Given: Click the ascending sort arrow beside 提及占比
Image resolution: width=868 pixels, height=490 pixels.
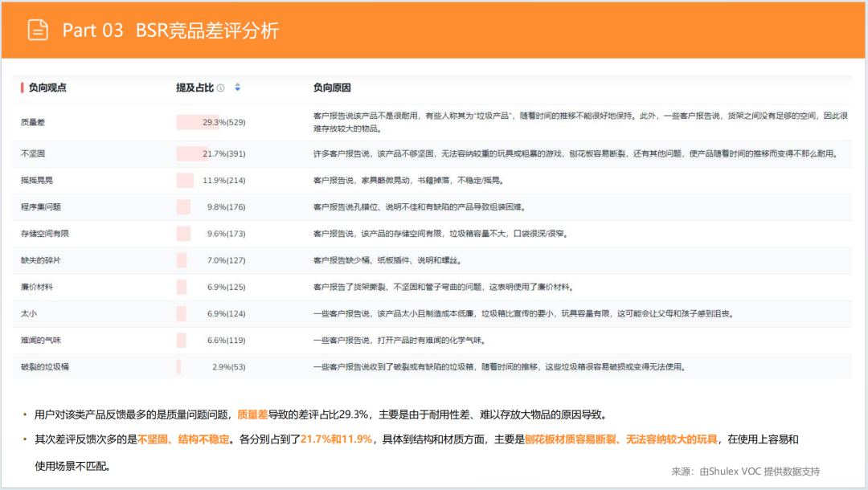Looking at the screenshot, I should (x=238, y=84).
